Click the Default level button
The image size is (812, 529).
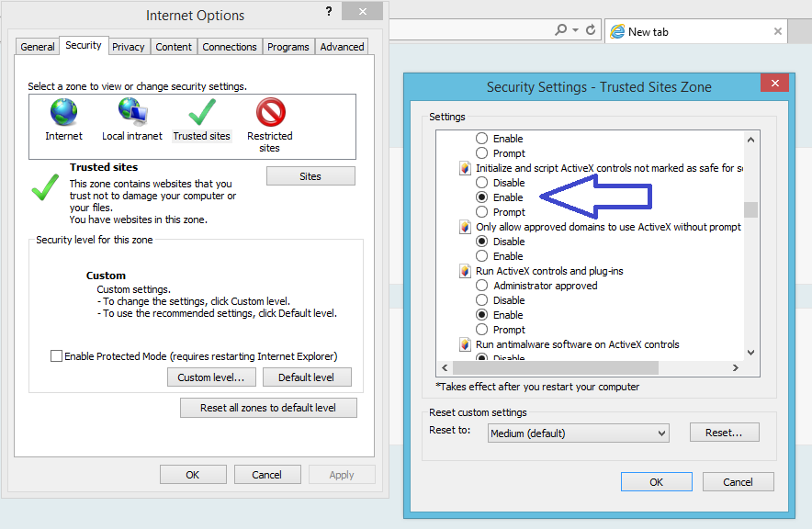click(x=307, y=377)
